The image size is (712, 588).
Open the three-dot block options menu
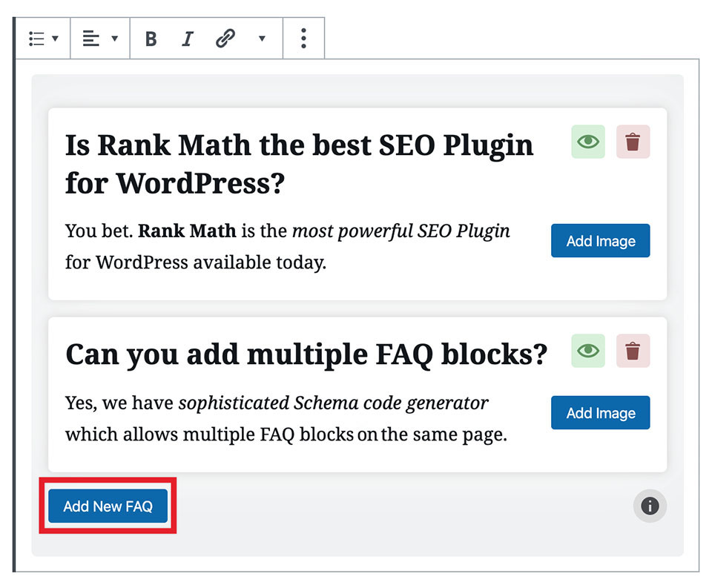(304, 39)
